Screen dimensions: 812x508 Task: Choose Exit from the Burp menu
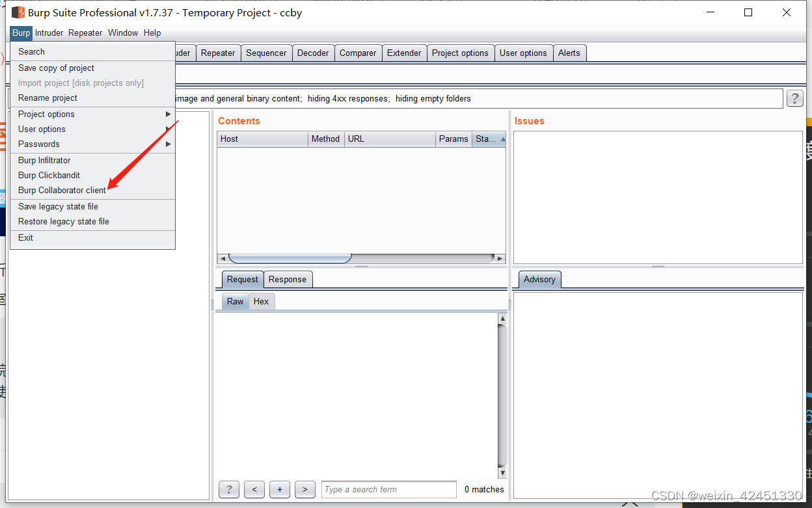pyautogui.click(x=92, y=237)
